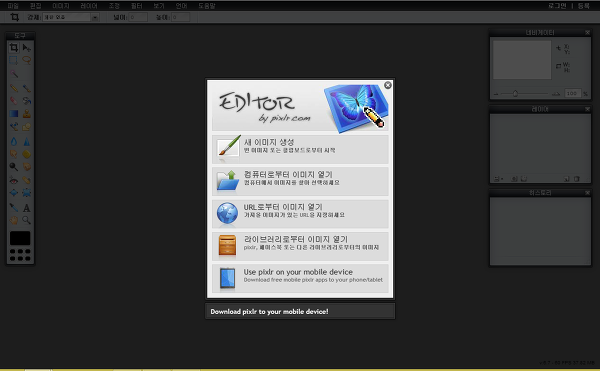Select the Gradient tool
The height and width of the screenshot is (371, 600).
pos(14,114)
